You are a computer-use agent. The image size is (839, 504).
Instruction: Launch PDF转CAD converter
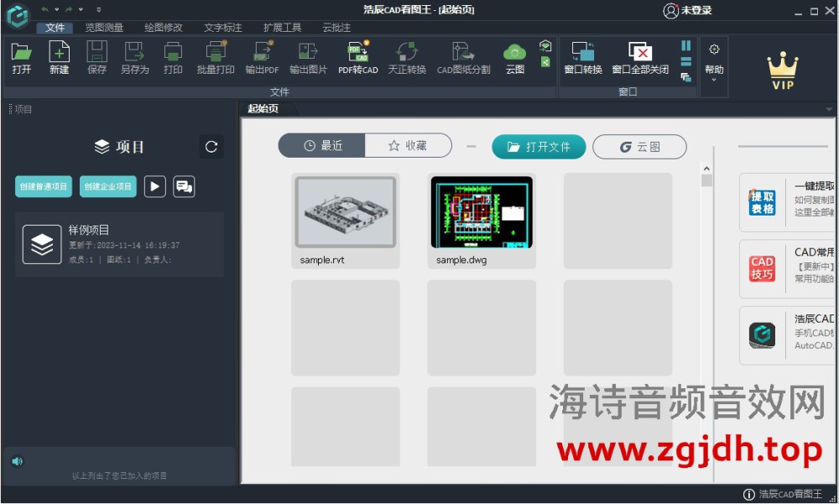[358, 58]
